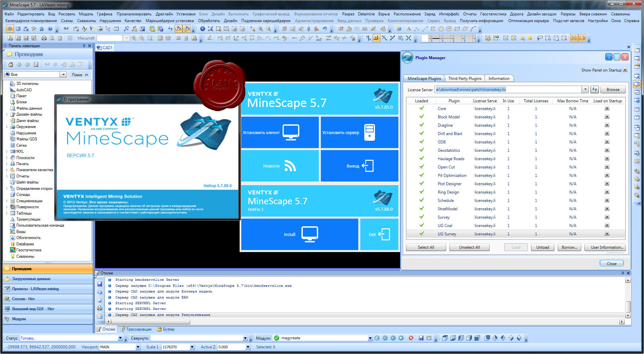Screen dimensions: 644x354
Task: Click the undo arrow in top toolbar
Action: pyautogui.click(x=325, y=29)
